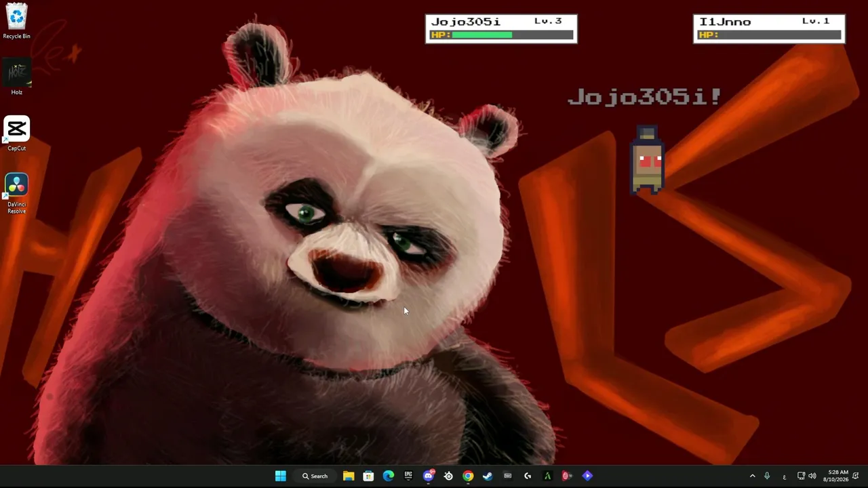Open the green A-logo app in taskbar

[547, 476]
